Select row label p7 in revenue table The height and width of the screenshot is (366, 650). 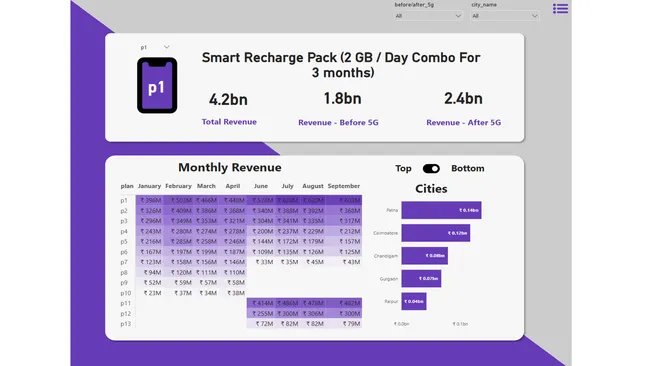pyautogui.click(x=124, y=262)
